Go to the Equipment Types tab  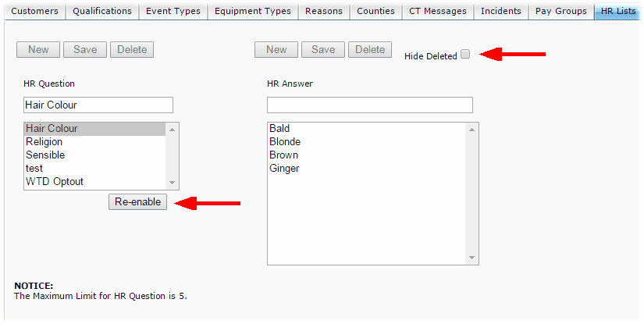point(252,11)
